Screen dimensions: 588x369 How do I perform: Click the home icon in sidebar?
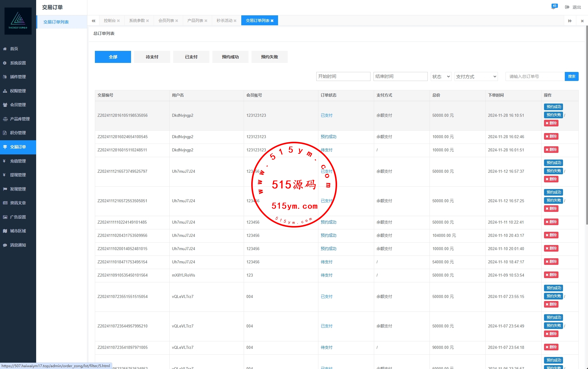(5, 49)
